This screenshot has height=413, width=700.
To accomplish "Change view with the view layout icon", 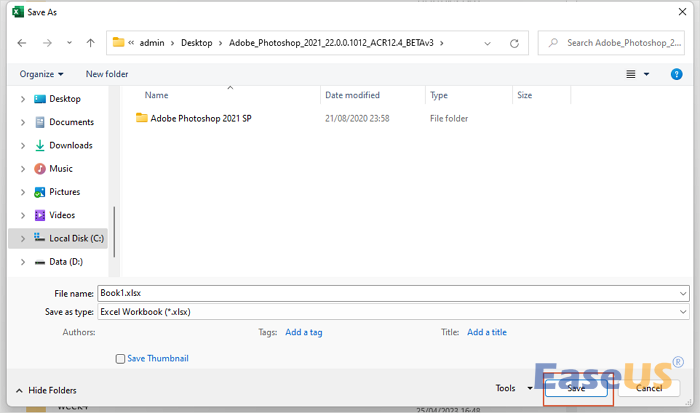I will click(630, 74).
